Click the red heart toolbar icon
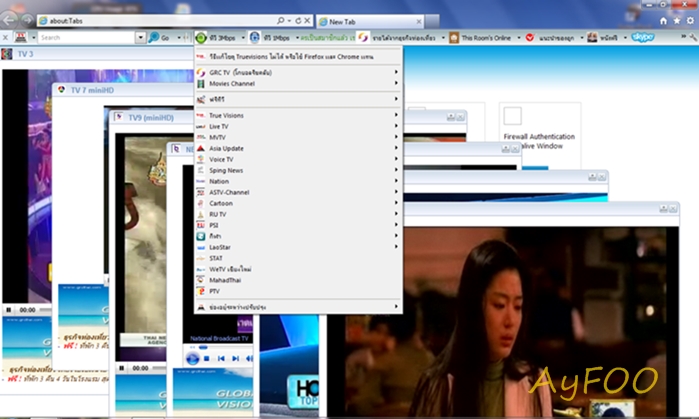699x419 pixels. click(530, 38)
